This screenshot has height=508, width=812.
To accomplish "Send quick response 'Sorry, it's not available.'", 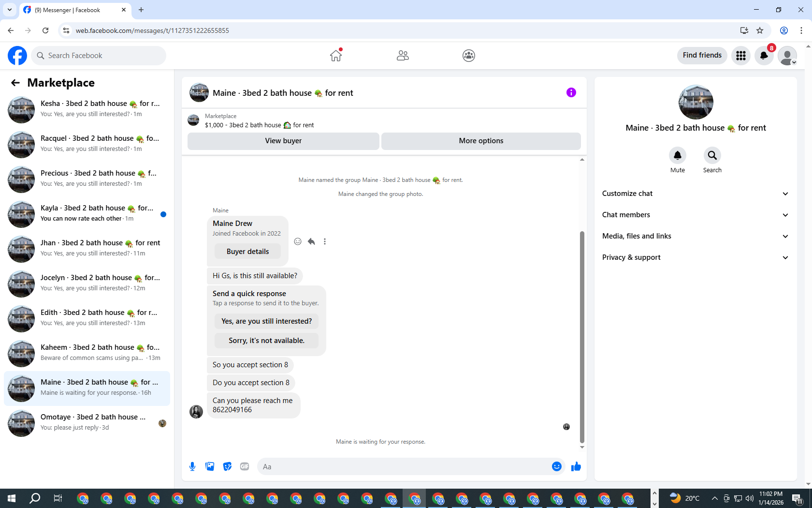I will pyautogui.click(x=266, y=341).
